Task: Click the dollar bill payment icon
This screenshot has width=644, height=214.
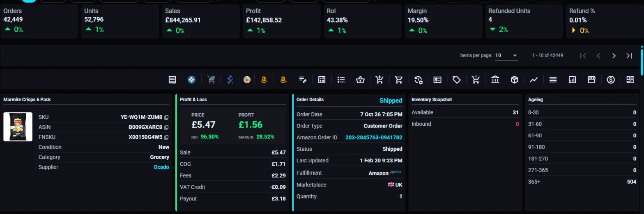Action: tap(437, 80)
